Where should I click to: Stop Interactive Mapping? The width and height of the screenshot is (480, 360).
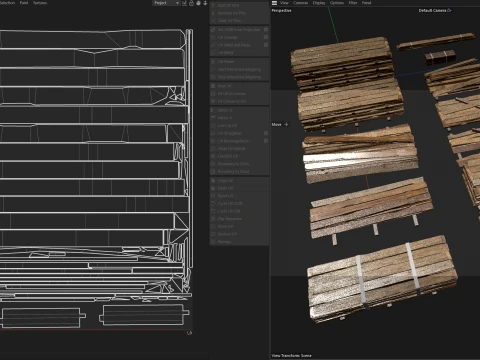[239, 77]
